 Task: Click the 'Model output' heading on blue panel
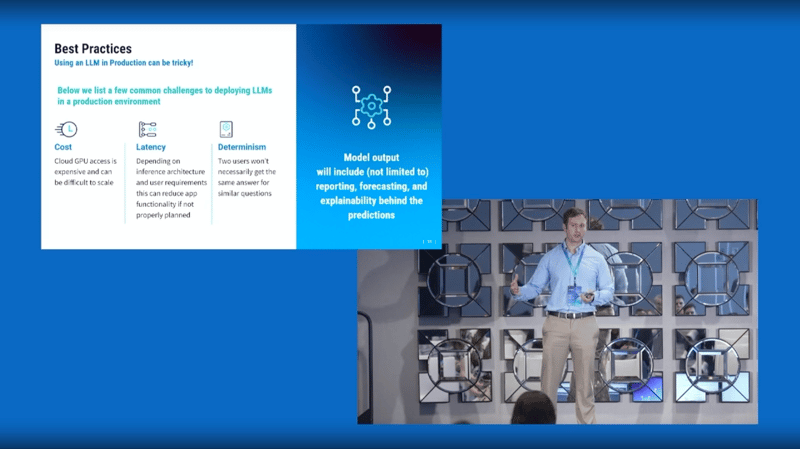(370, 157)
